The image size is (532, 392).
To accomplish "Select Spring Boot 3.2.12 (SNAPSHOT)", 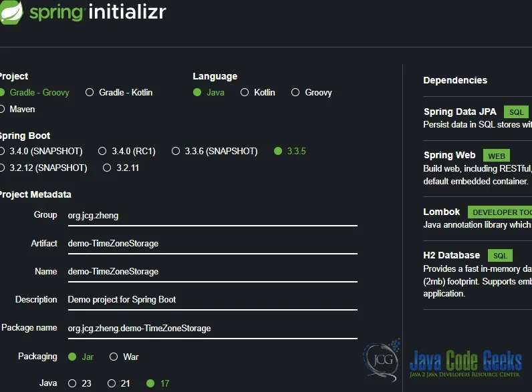I will (x=43, y=168).
